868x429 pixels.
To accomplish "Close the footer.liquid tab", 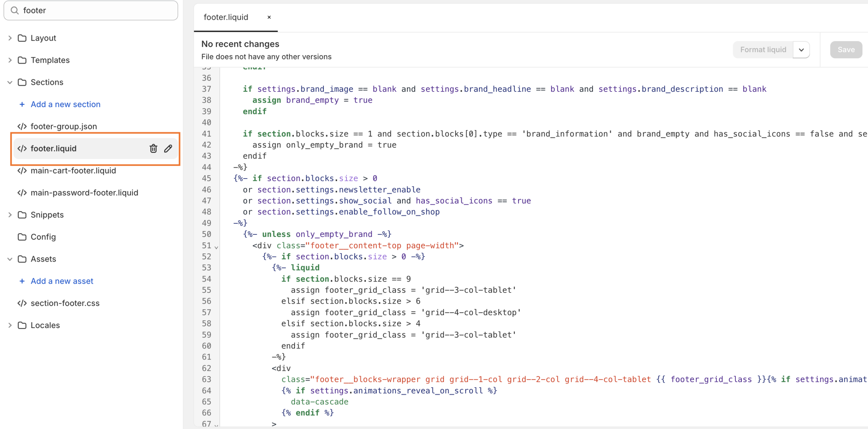I will (269, 17).
